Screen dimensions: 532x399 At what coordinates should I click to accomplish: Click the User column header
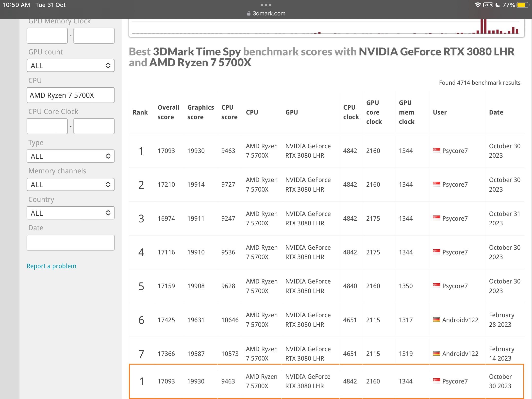440,112
